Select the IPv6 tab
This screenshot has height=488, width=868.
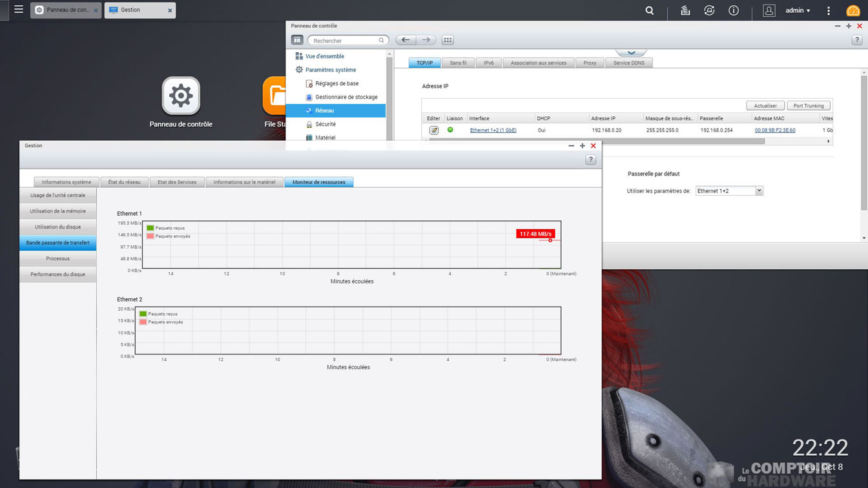coord(489,63)
